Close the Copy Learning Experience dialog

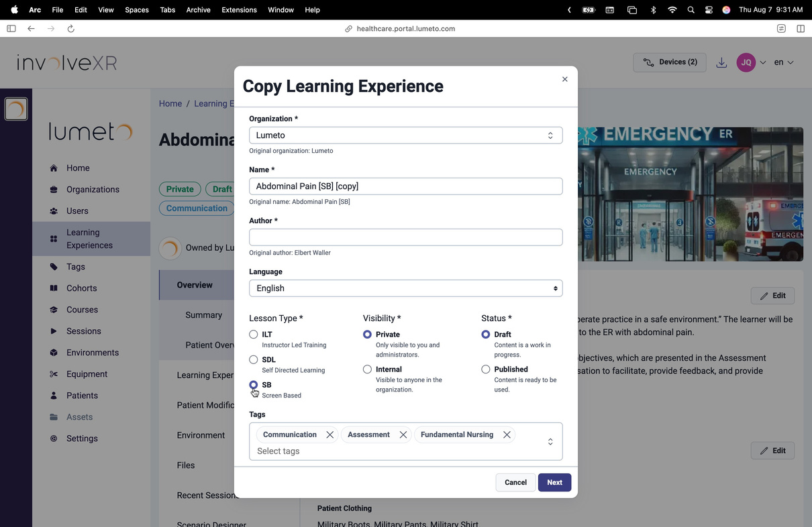[564, 79]
